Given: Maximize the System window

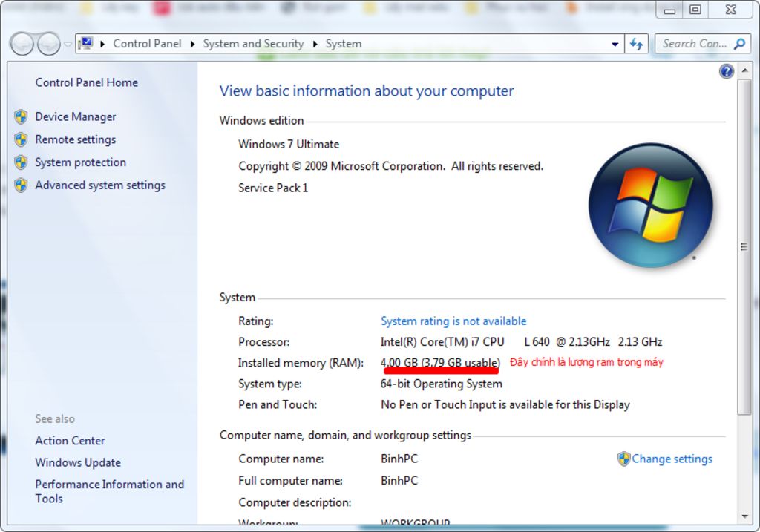Looking at the screenshot, I should (695, 10).
